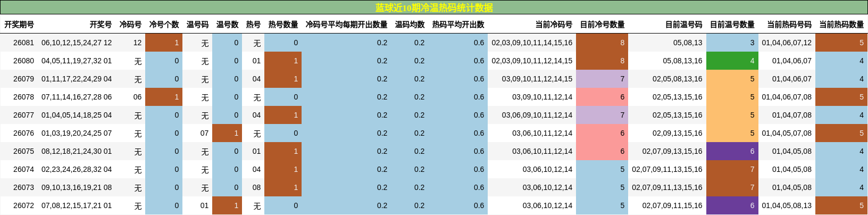
Task: Click hot number 08 in row 26073
Action: pos(256,187)
